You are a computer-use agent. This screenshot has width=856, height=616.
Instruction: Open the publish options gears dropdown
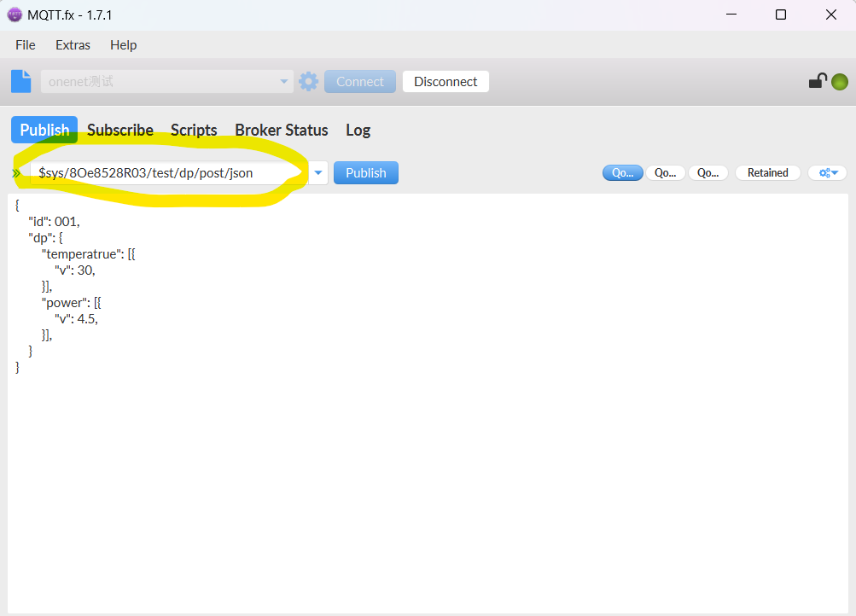point(828,173)
